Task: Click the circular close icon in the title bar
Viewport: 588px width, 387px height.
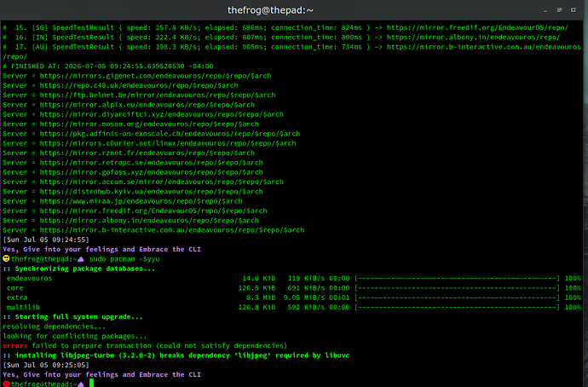Action: click(x=573, y=10)
